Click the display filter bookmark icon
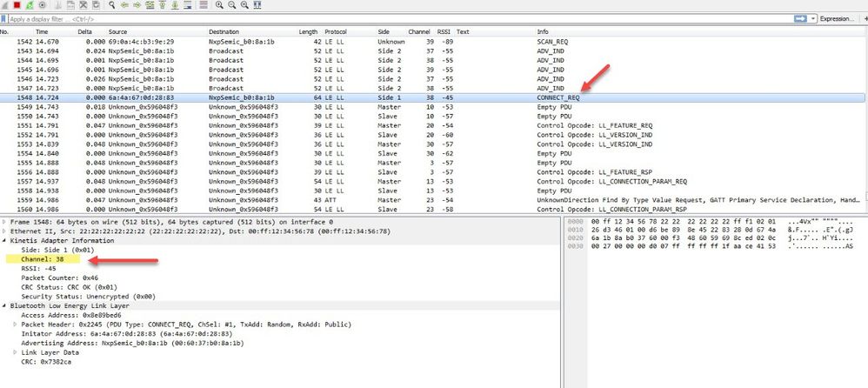The image size is (868, 388). 3,19
